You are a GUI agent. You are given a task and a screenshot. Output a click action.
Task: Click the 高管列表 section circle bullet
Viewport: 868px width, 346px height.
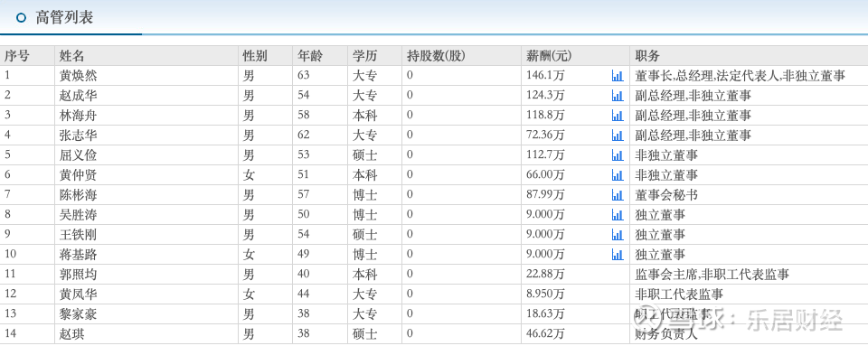click(21, 18)
